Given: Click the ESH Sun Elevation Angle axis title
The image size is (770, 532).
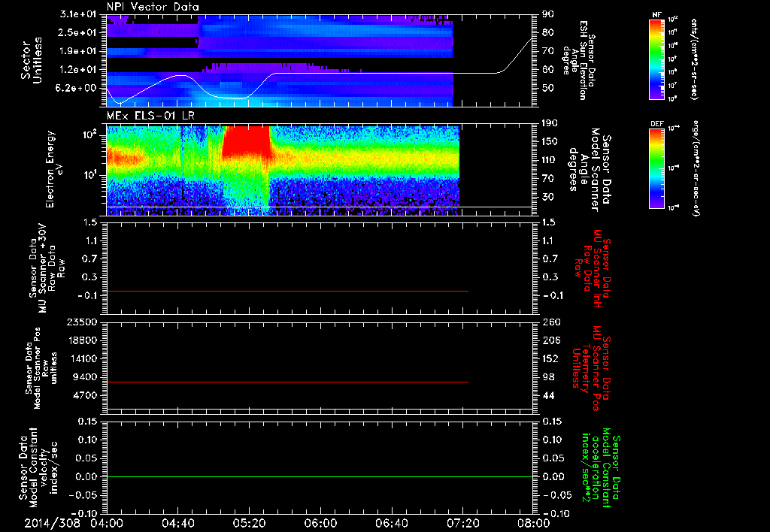Looking at the screenshot, I should pyautogui.click(x=579, y=60).
